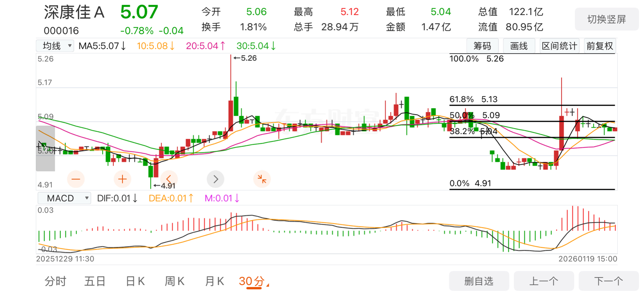Click start date 20251229 11:30 label
This screenshot has height=297, width=644.
pos(65,259)
